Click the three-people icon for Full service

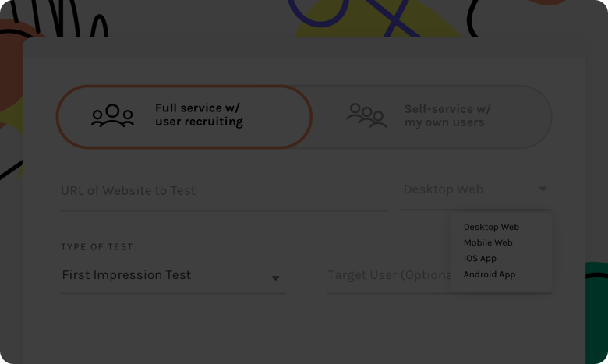[112, 115]
